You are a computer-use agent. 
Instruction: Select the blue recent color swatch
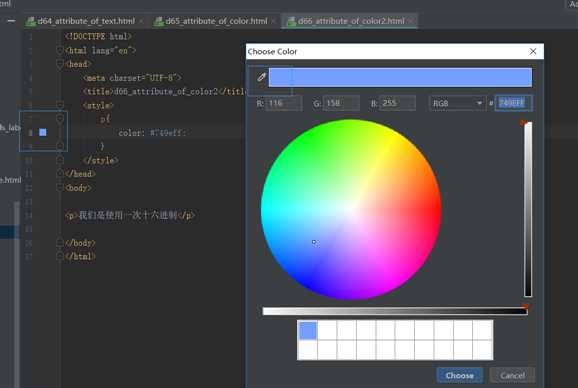[x=307, y=330]
